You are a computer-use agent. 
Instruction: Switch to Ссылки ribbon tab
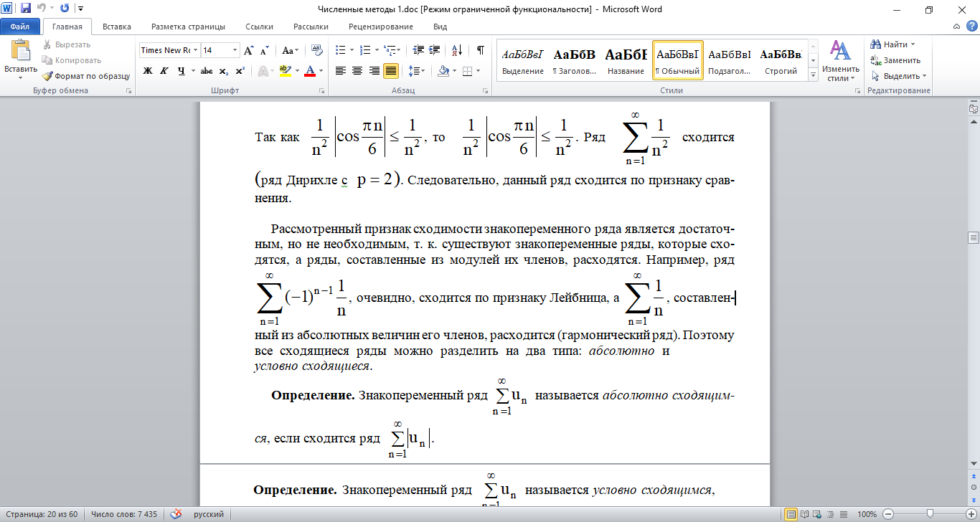259,27
